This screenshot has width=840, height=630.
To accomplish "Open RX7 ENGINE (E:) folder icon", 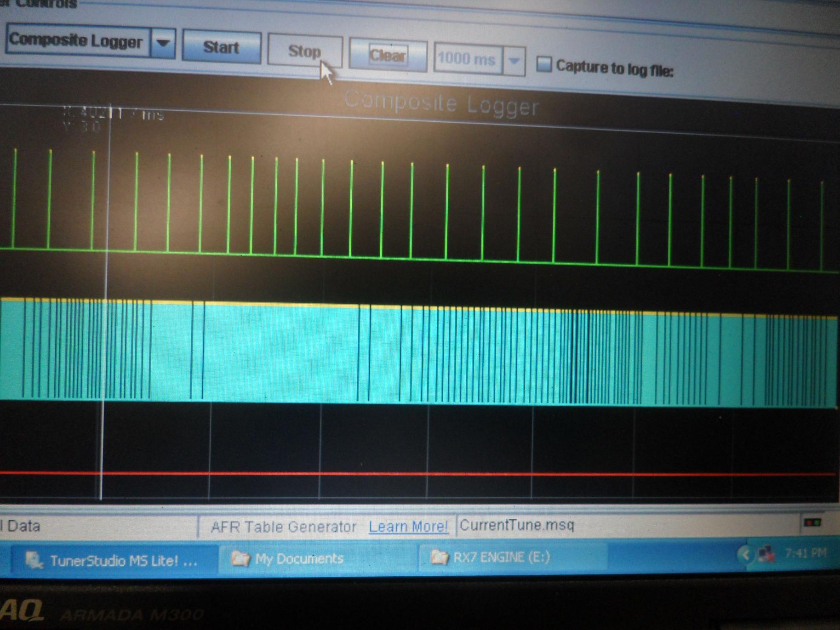I will tap(439, 557).
